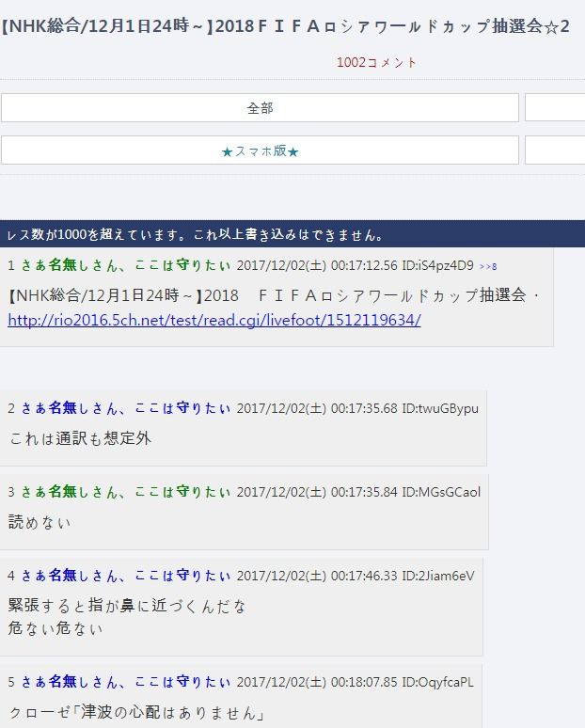Click post 1 body title text 【NHK総合/12月1日24時～】

(106, 295)
